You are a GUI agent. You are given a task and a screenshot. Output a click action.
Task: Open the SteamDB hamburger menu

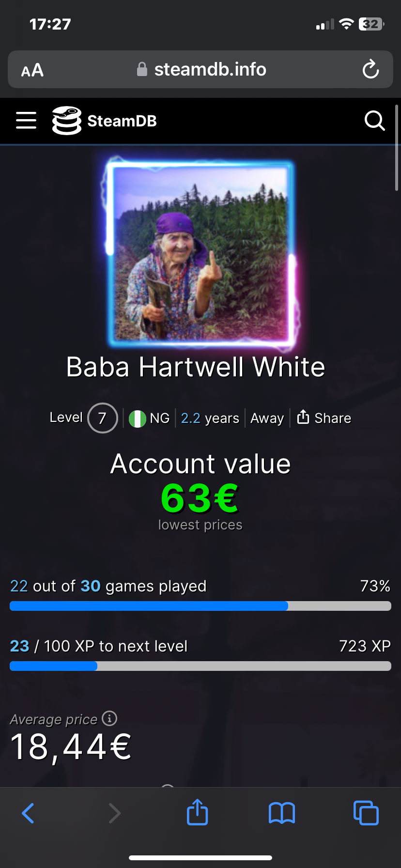click(26, 121)
